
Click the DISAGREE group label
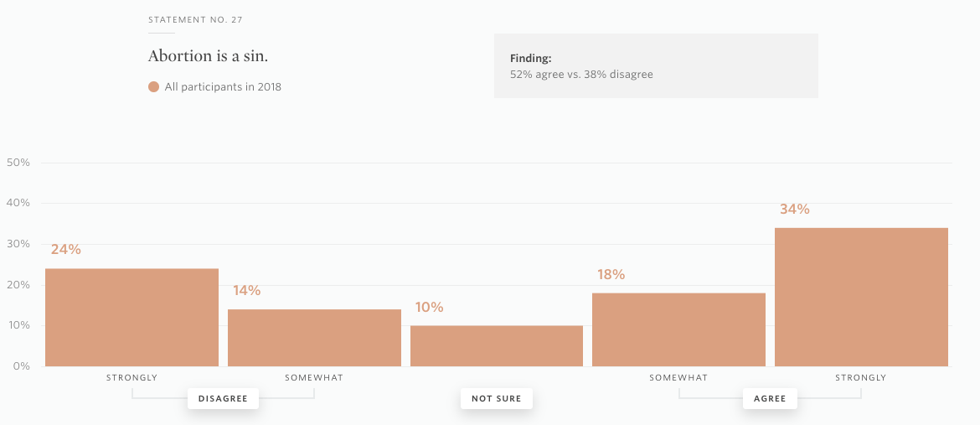click(223, 399)
